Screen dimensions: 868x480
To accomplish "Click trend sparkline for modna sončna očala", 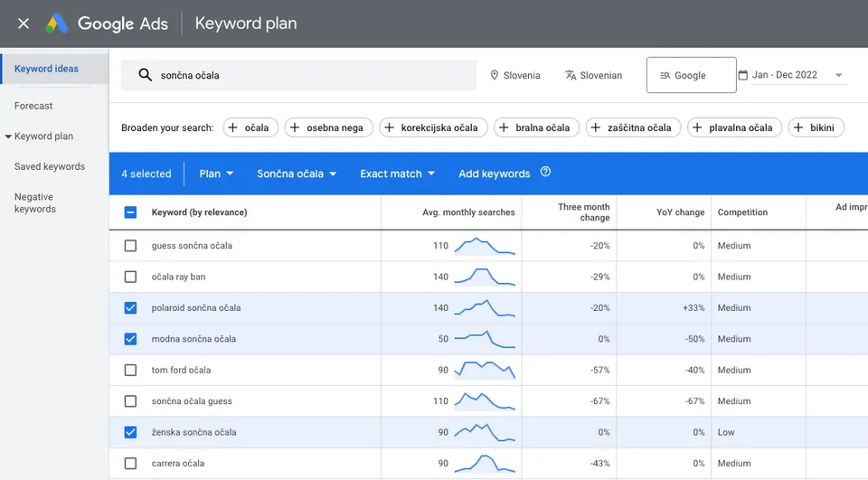I will (485, 339).
